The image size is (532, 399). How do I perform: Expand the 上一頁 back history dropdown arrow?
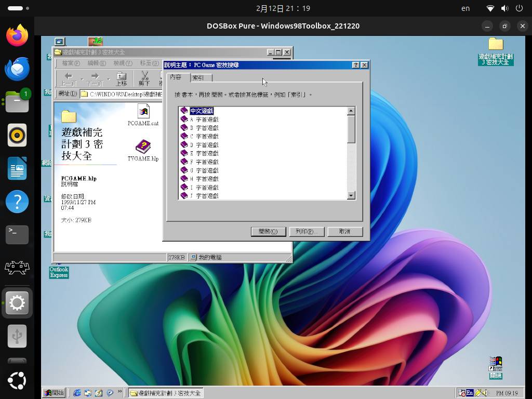click(82, 79)
